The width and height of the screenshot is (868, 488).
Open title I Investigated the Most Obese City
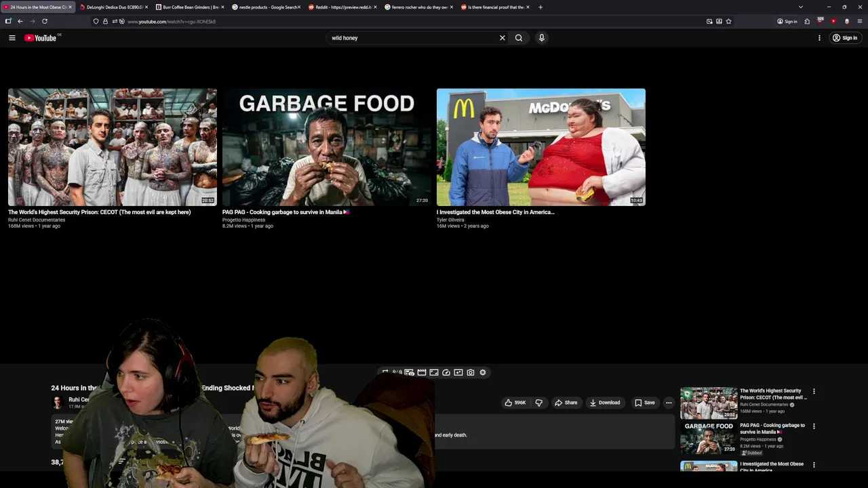[x=496, y=212]
